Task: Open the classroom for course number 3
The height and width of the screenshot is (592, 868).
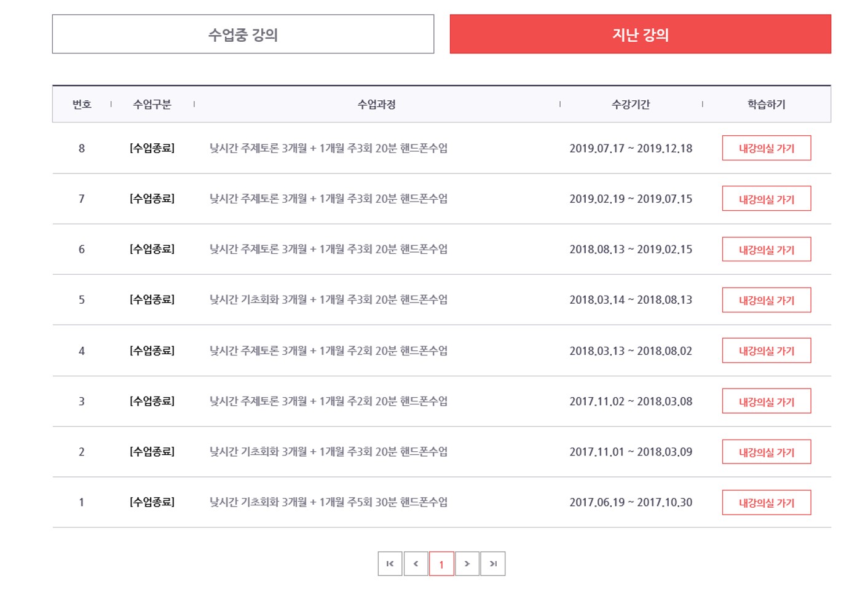Action: coord(766,401)
